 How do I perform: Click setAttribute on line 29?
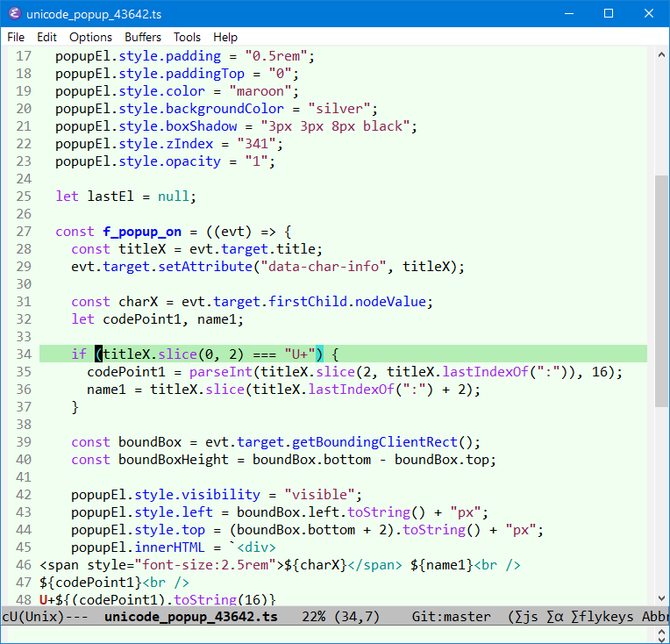(x=205, y=267)
